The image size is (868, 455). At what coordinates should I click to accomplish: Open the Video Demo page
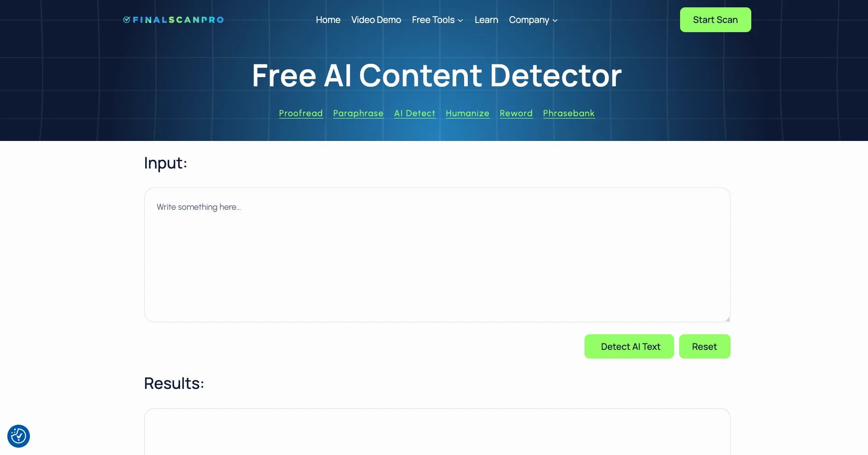(376, 20)
